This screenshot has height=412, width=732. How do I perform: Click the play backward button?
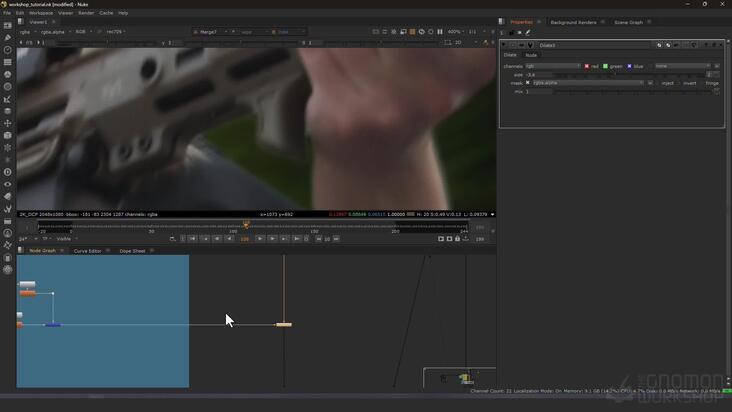229,239
